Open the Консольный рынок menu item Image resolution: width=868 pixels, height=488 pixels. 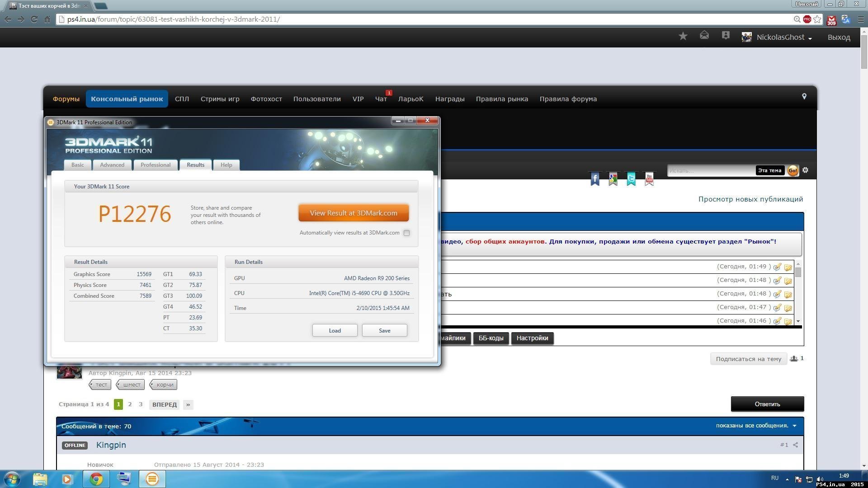click(x=127, y=99)
